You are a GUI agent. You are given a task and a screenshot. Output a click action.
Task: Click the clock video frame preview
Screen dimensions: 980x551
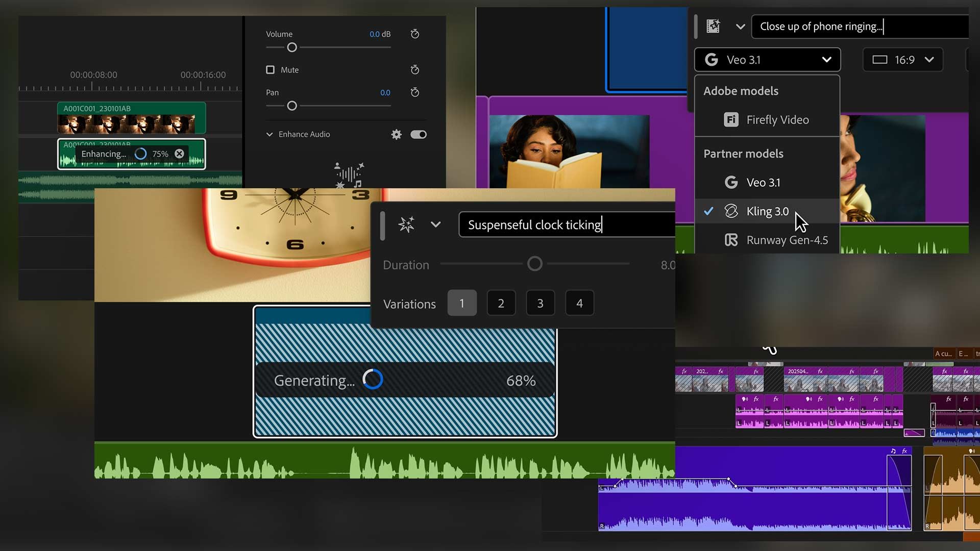232,245
